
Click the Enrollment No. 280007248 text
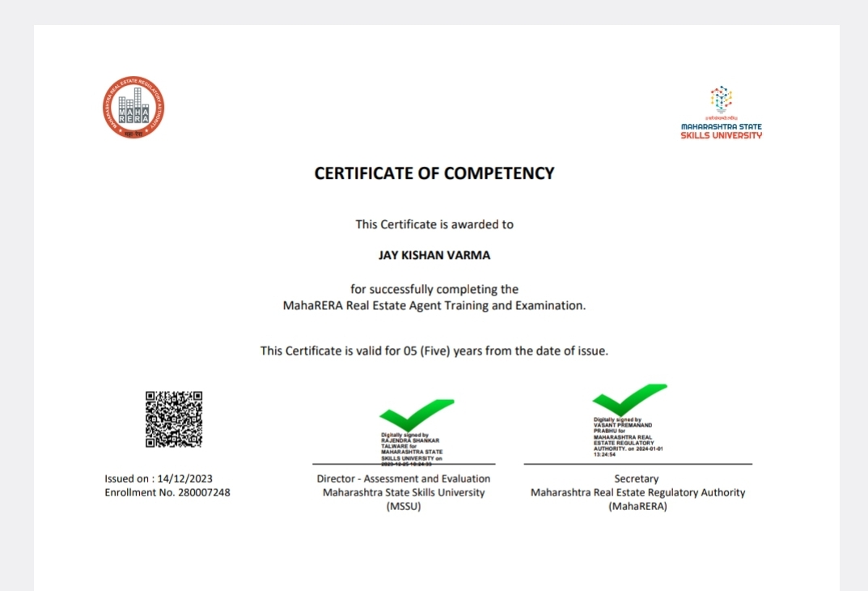pyautogui.click(x=167, y=492)
